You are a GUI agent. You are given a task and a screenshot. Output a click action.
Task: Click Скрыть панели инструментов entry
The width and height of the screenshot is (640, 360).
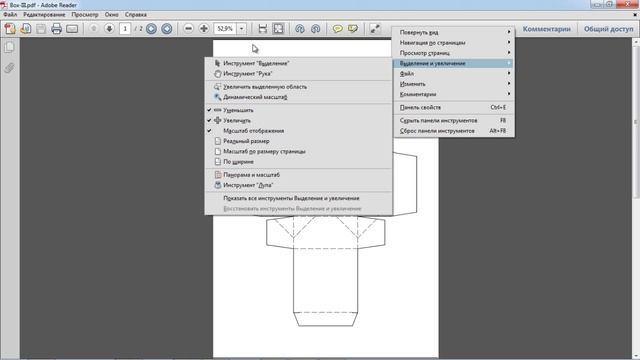[x=453, y=120]
